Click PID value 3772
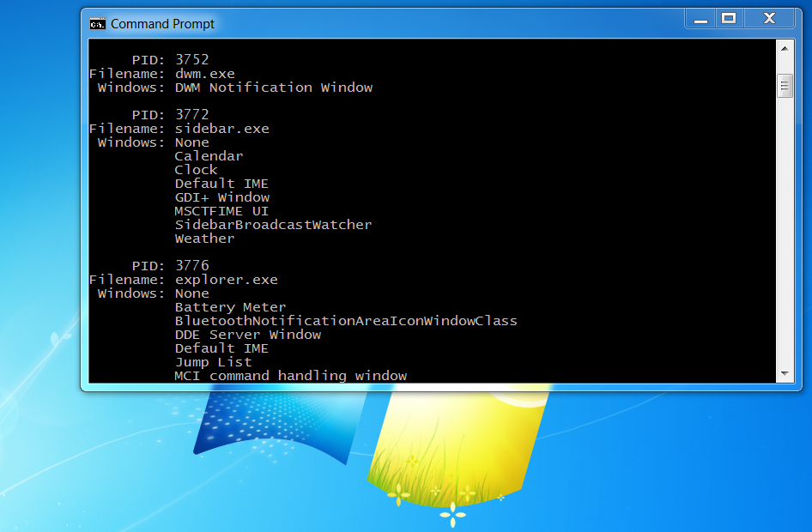 [x=191, y=114]
